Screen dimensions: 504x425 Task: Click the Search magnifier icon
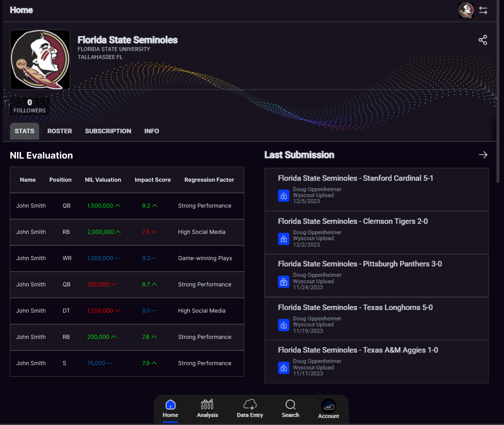[x=290, y=405]
